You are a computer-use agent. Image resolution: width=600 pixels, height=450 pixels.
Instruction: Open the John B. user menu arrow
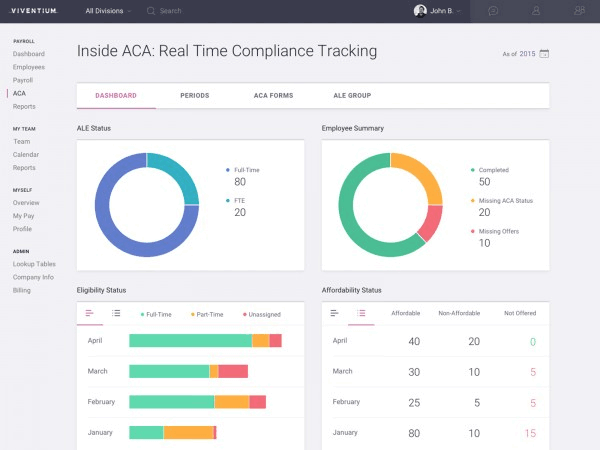pos(458,11)
